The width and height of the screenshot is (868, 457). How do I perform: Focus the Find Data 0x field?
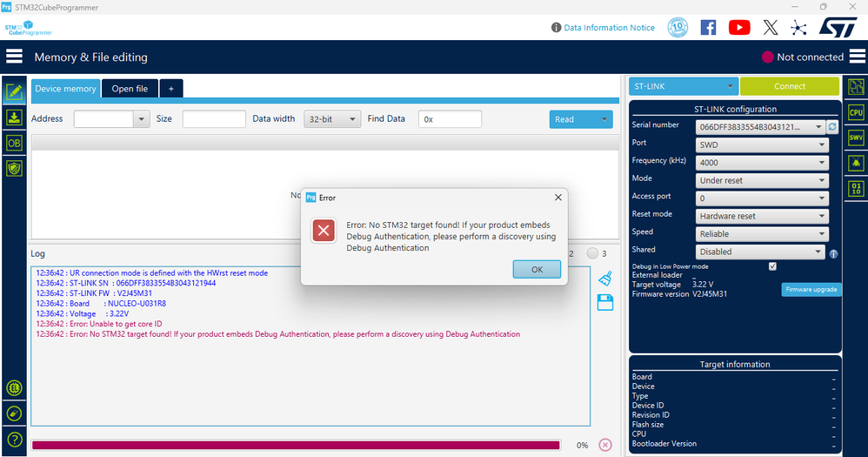(x=450, y=119)
